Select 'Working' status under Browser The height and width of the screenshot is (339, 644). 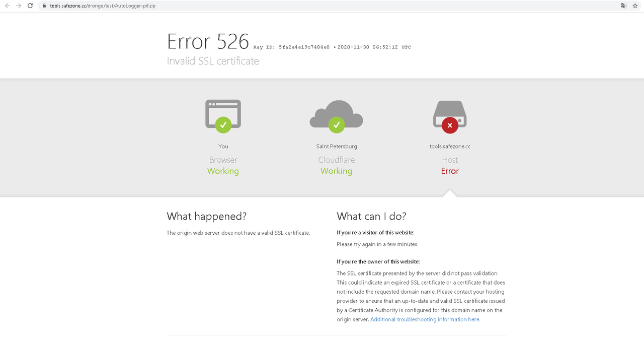223,171
